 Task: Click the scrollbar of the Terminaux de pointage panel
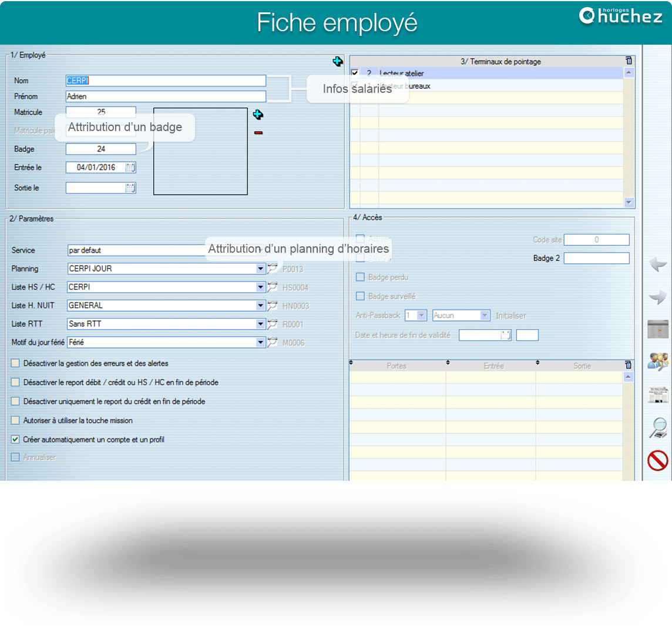pyautogui.click(x=630, y=135)
